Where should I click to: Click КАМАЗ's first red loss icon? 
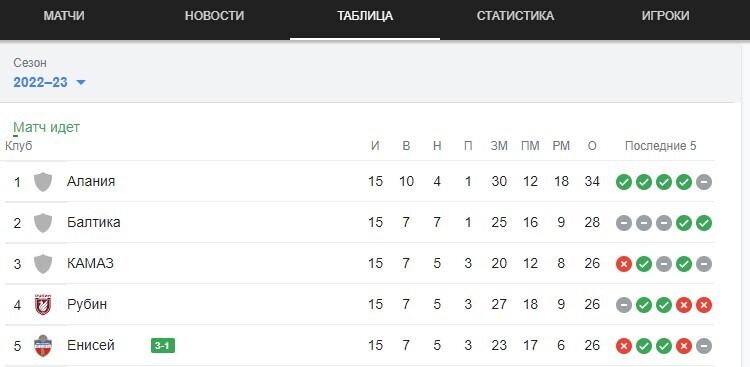[624, 264]
